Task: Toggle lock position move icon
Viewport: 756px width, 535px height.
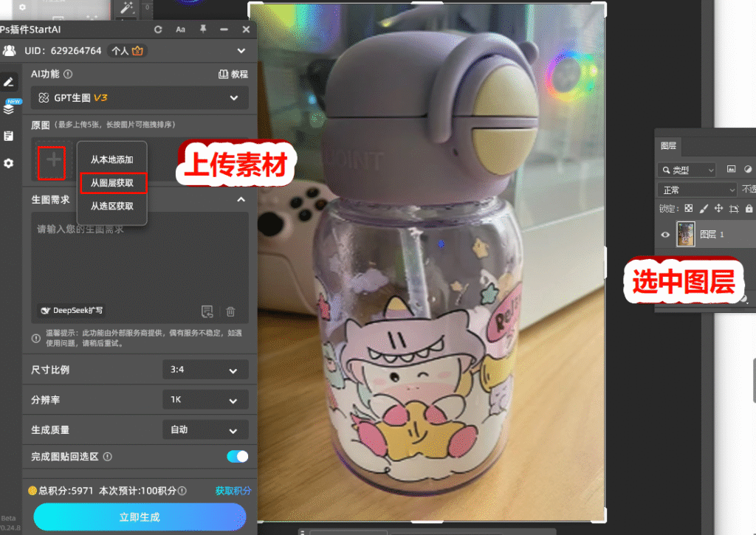Action: click(719, 208)
